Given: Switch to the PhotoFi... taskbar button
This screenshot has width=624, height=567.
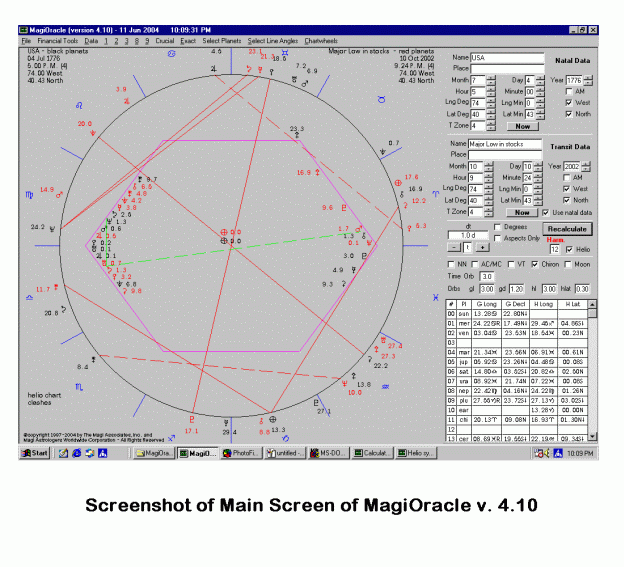Looking at the screenshot, I should (x=241, y=453).
